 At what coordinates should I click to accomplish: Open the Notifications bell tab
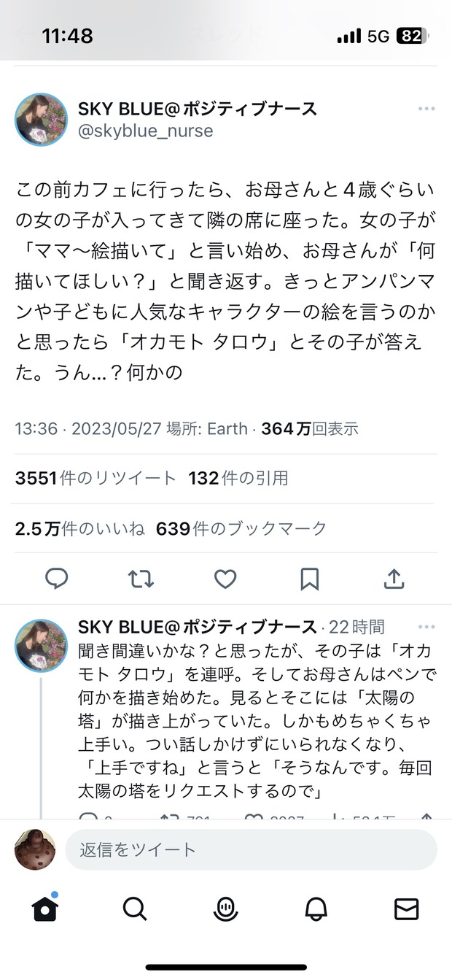(316, 908)
